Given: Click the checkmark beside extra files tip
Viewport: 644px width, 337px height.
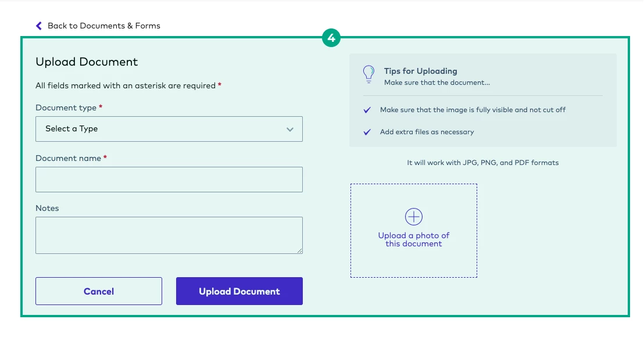Looking at the screenshot, I should tap(367, 132).
